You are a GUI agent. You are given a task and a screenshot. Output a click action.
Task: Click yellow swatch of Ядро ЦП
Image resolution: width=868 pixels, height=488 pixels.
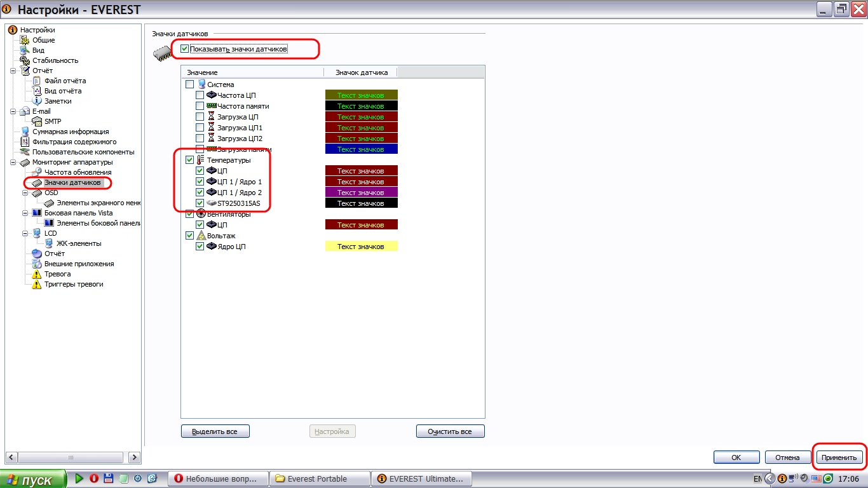pyautogui.click(x=361, y=247)
